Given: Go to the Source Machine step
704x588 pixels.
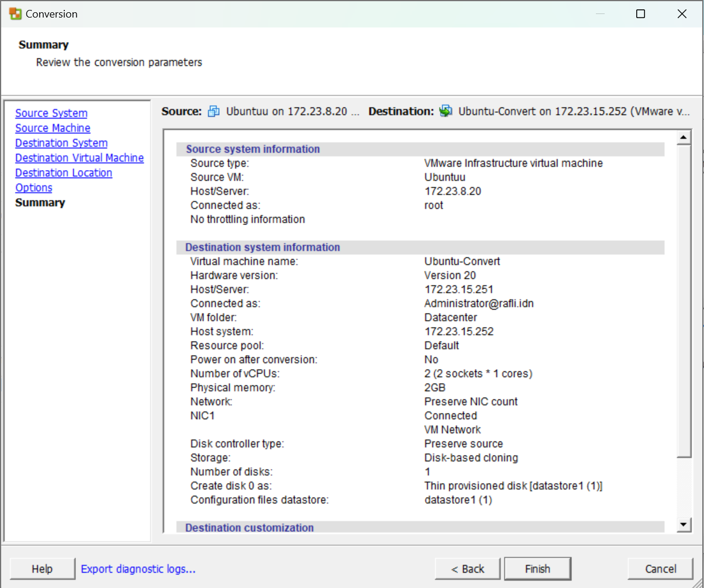Looking at the screenshot, I should click(53, 128).
